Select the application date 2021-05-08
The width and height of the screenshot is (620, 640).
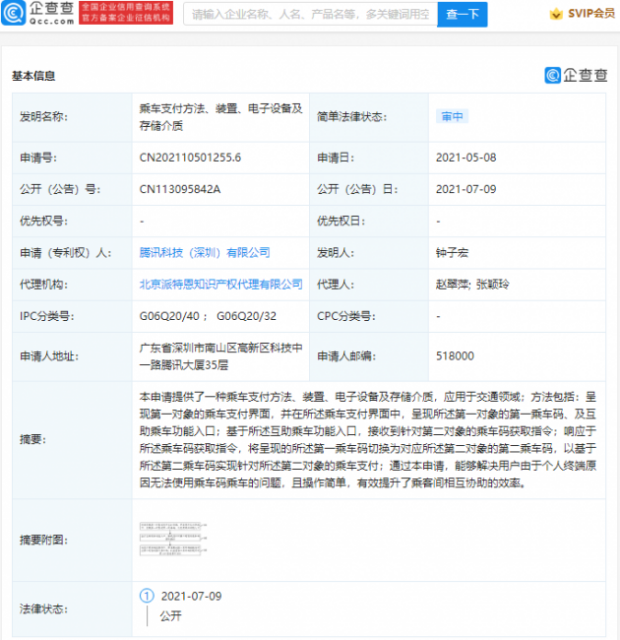pyautogui.click(x=466, y=158)
